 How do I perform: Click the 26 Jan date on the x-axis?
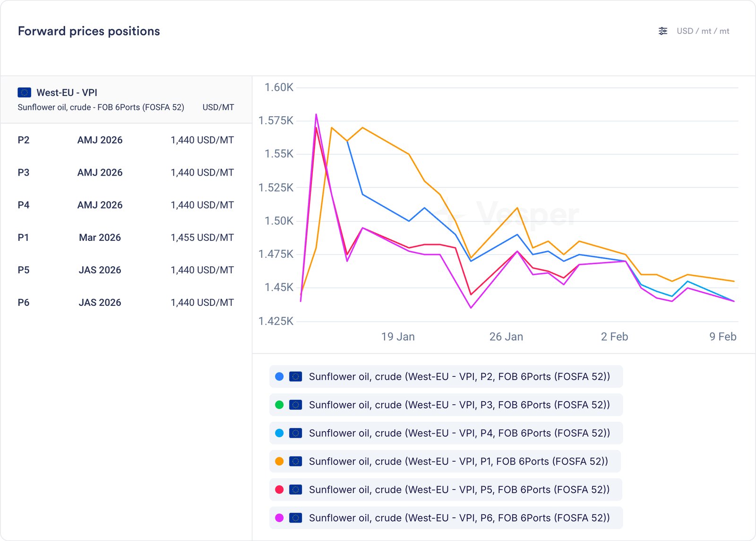tap(506, 337)
